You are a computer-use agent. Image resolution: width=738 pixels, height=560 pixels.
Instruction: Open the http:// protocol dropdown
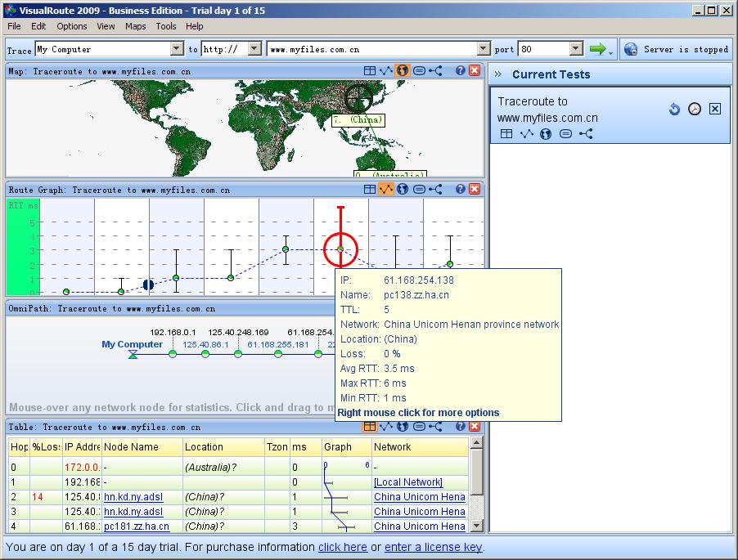tap(254, 49)
